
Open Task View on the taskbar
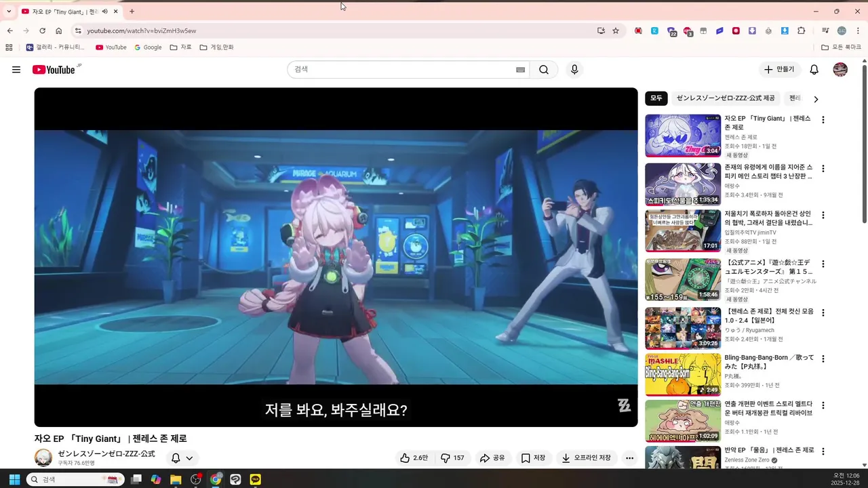coord(136,479)
